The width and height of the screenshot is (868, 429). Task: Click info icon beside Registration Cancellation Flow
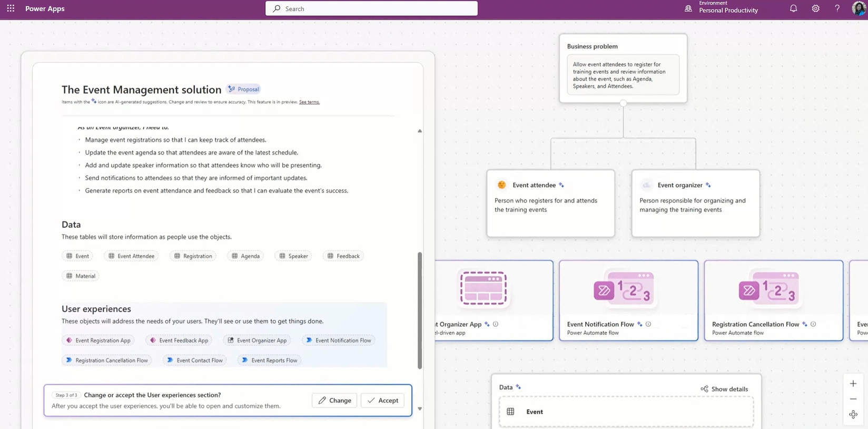tap(813, 324)
